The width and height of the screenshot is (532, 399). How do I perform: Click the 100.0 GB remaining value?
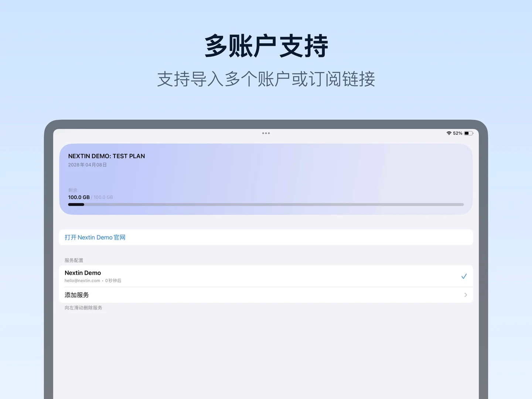click(79, 197)
